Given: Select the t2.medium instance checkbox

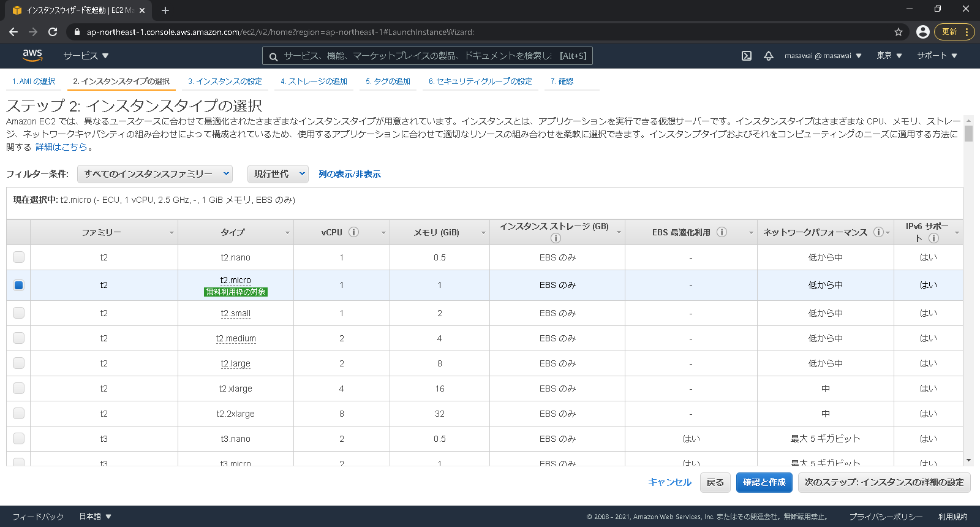Looking at the screenshot, I should click(18, 338).
